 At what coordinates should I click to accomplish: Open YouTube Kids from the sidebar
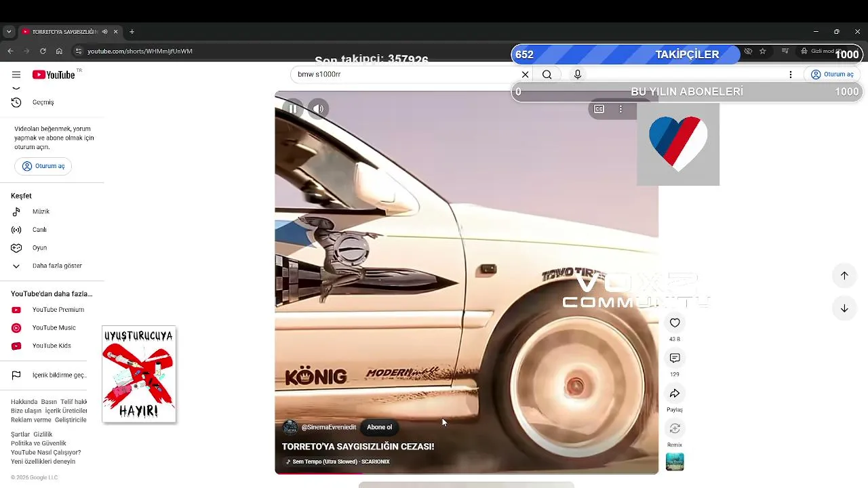pyautogui.click(x=52, y=346)
